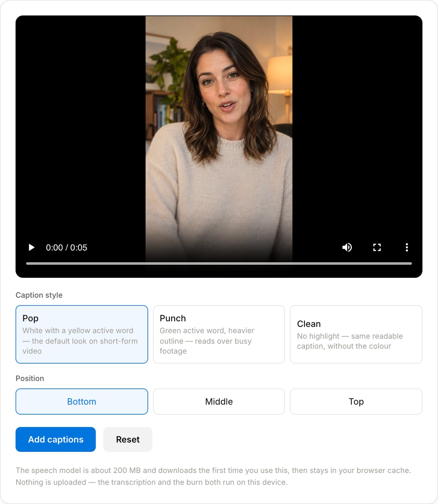Screen dimensions: 438x504
Task: Select the Clean caption style
Action: 356,334
